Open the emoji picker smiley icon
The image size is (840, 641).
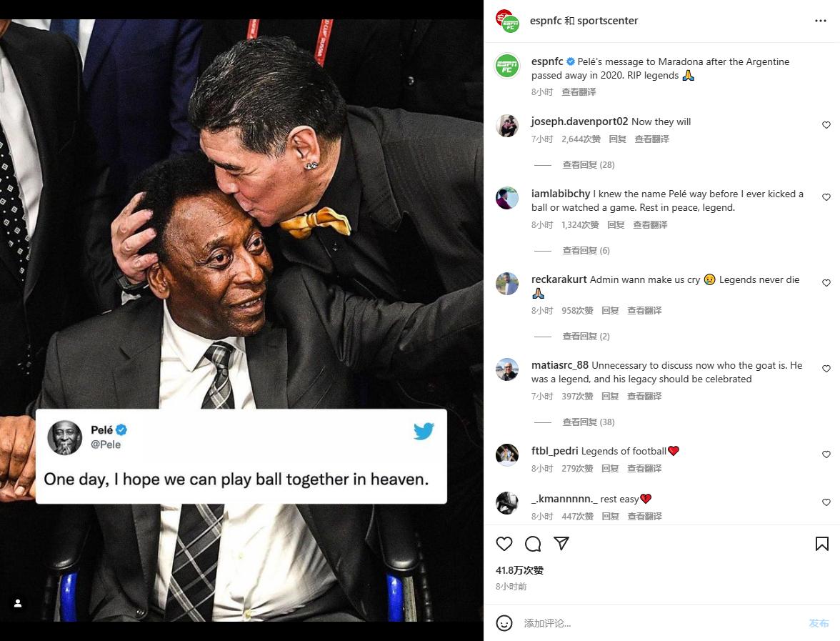(x=504, y=623)
